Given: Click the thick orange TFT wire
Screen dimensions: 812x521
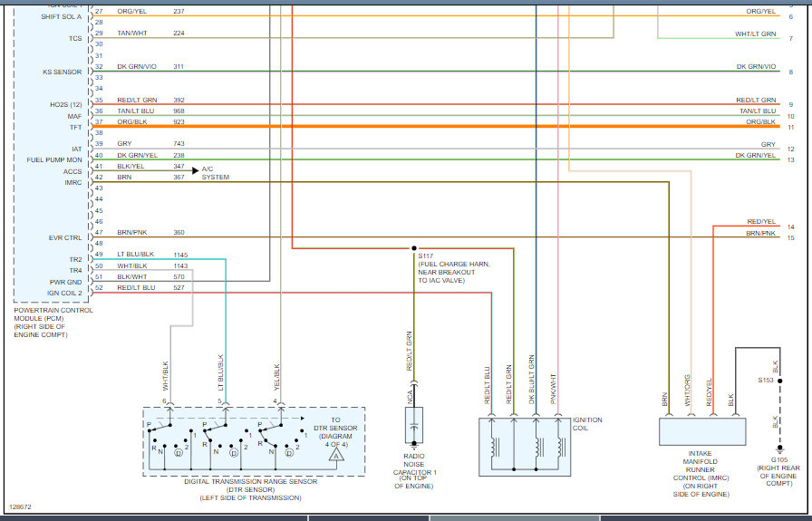Looking at the screenshot, I should (453, 127).
